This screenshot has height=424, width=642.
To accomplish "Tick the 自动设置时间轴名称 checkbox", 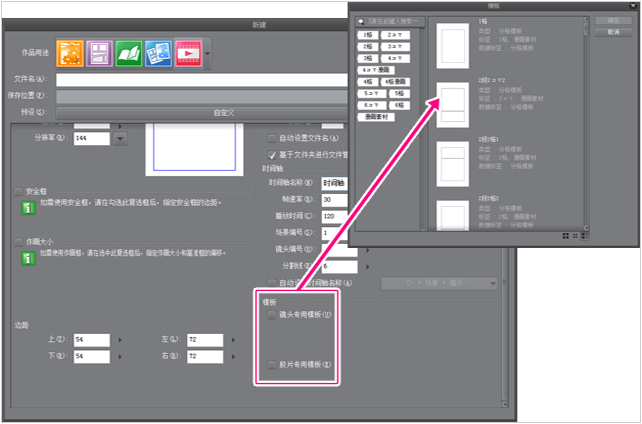I will click(x=272, y=283).
